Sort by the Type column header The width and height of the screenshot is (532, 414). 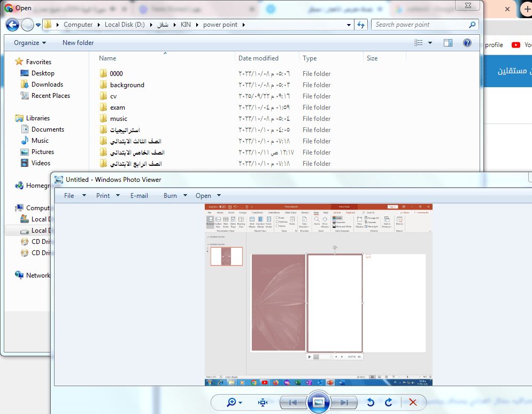click(310, 58)
